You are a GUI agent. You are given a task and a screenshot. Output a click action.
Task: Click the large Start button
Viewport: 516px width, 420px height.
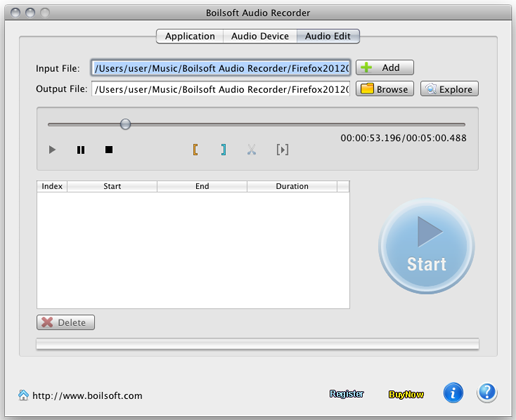point(427,246)
